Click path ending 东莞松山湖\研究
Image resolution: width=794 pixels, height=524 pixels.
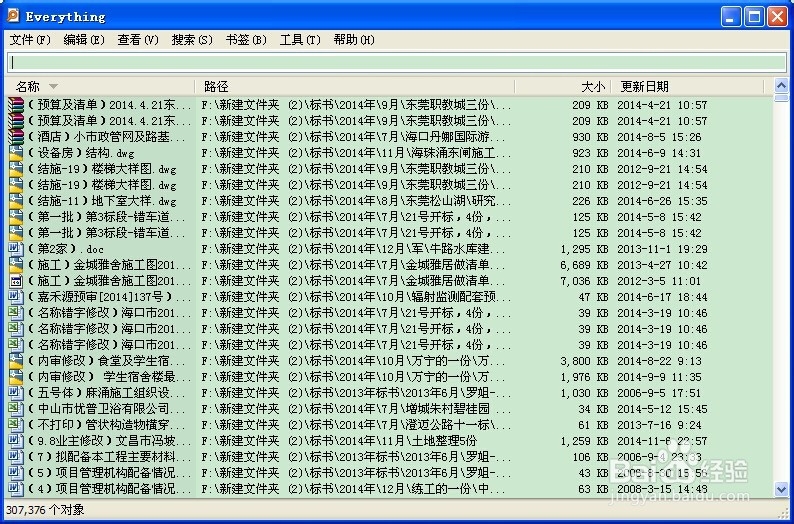(356, 201)
